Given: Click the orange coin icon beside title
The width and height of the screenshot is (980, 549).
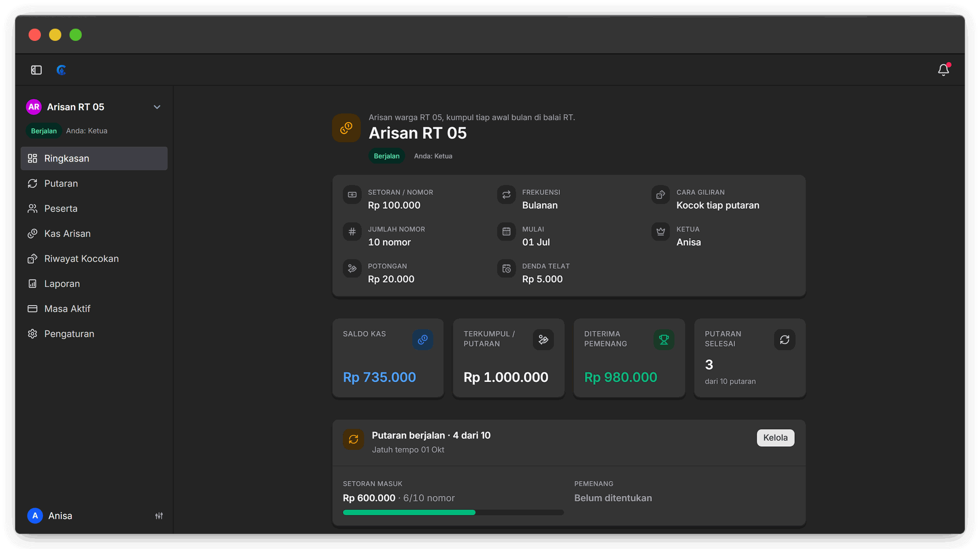Looking at the screenshot, I should (346, 128).
